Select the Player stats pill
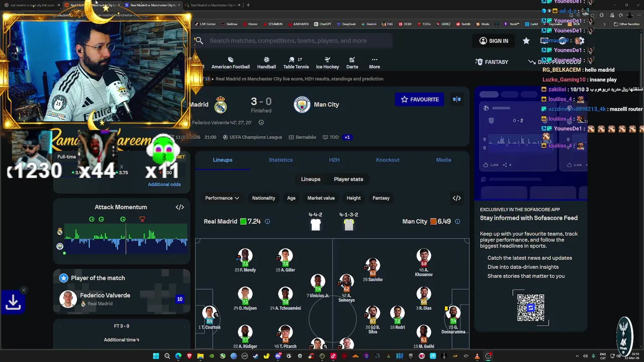Image resolution: width=644 pixels, height=362 pixels. [x=349, y=179]
